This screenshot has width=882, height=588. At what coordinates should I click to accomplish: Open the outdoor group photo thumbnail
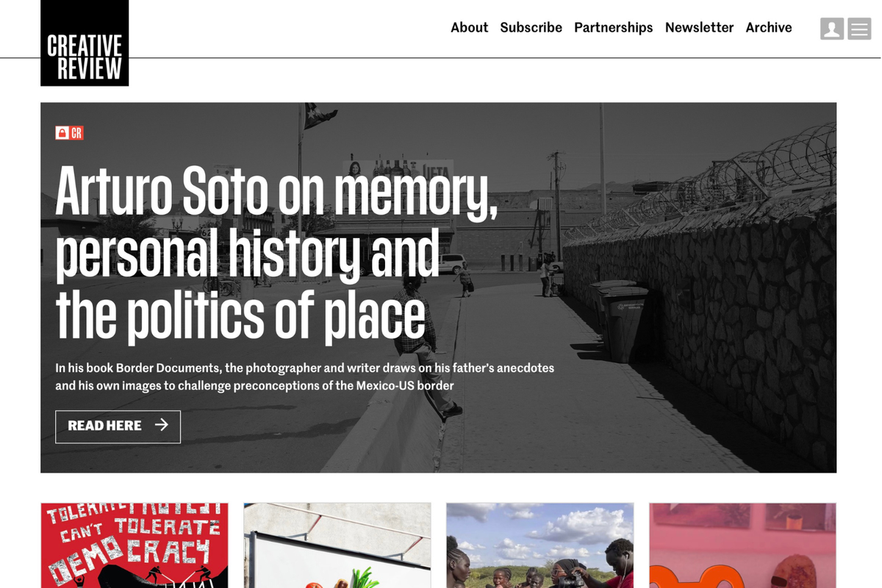pyautogui.click(x=540, y=545)
